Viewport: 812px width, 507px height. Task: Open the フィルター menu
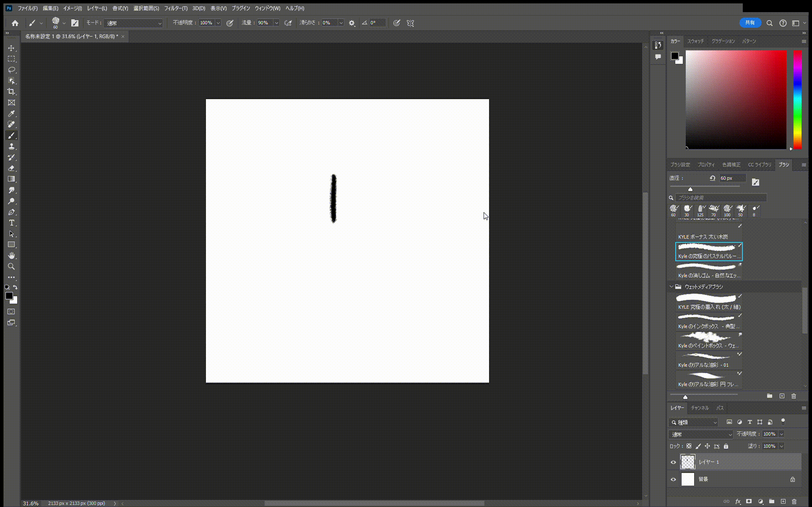pyautogui.click(x=175, y=8)
